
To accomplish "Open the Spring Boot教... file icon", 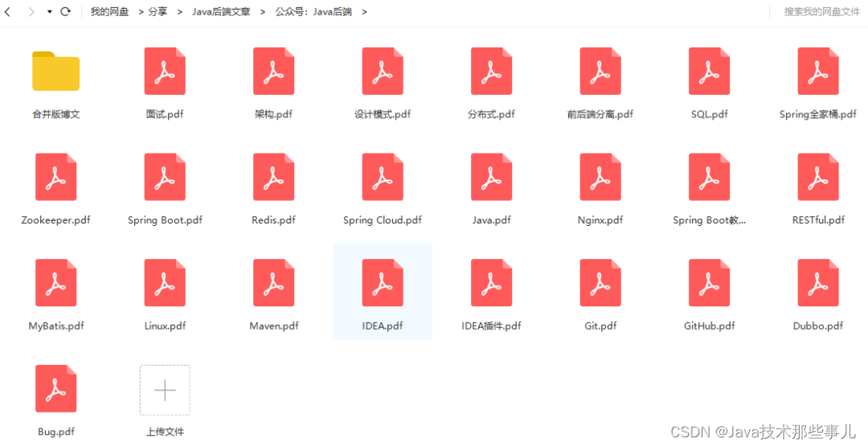I will pyautogui.click(x=709, y=177).
